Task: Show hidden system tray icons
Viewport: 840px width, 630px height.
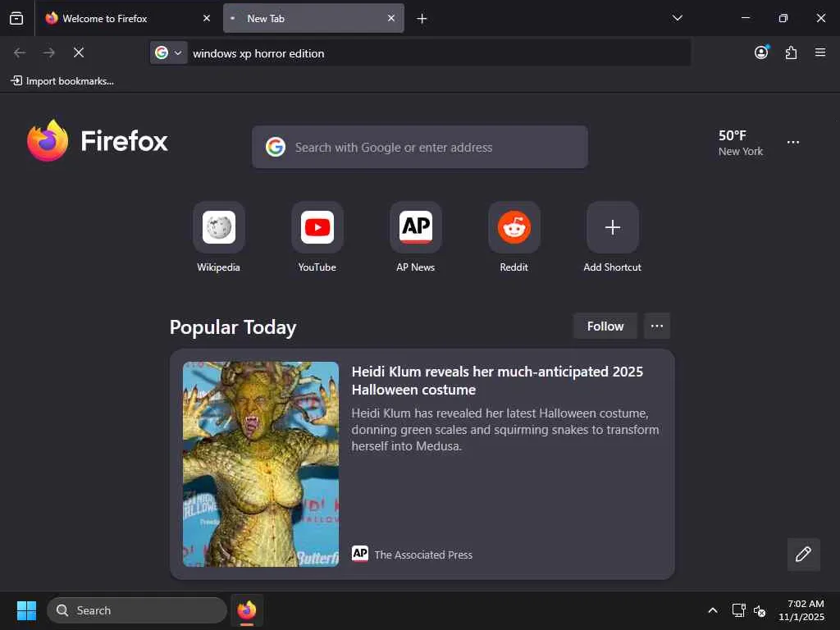Action: pyautogui.click(x=713, y=610)
